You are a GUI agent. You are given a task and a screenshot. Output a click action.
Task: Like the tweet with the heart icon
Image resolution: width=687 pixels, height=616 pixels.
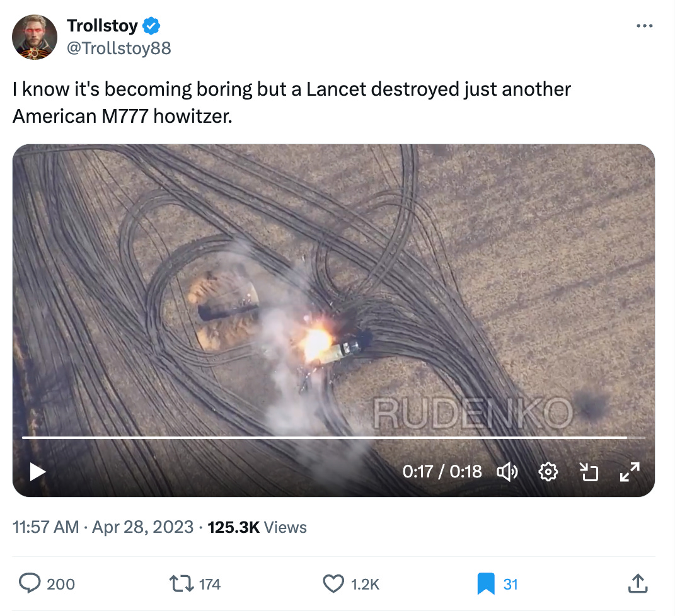tap(333, 584)
